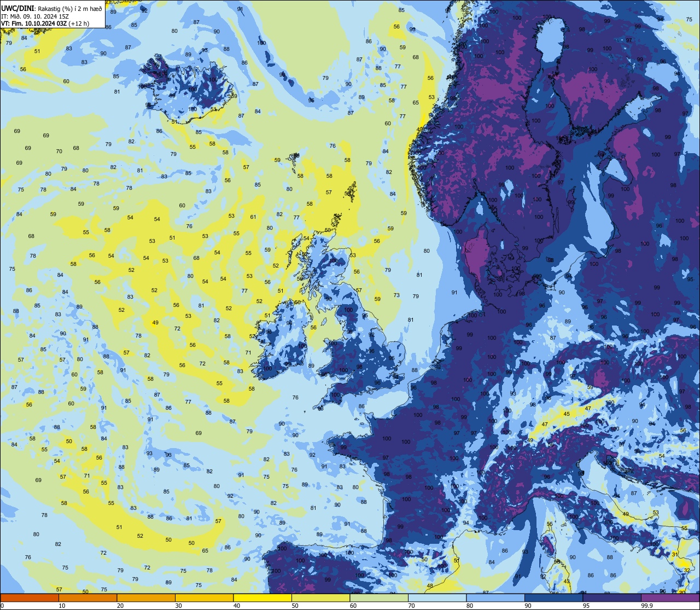Click the valid time 'VT: Fim. 10.10.2024 03Z (+12 h)'
700x610 pixels.
45,24
